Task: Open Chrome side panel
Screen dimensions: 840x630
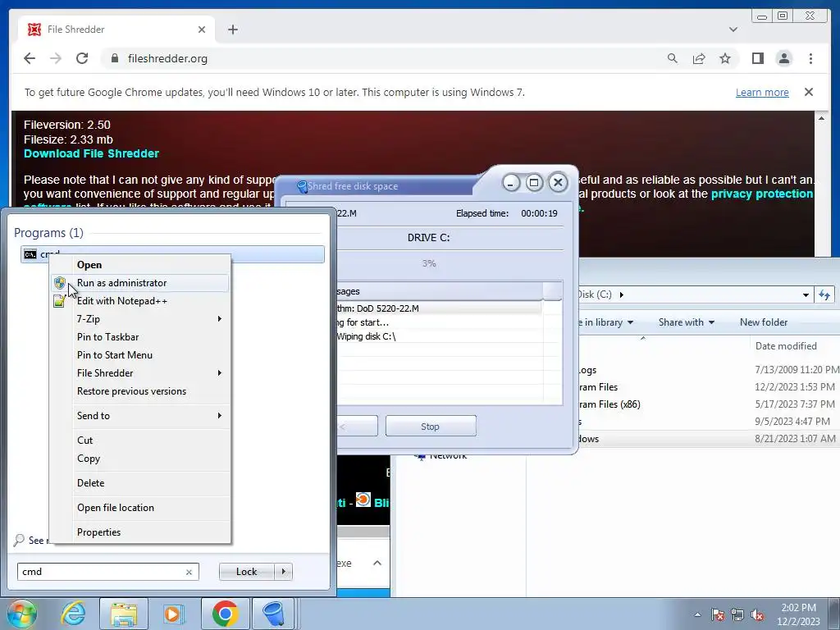Action: click(757, 58)
